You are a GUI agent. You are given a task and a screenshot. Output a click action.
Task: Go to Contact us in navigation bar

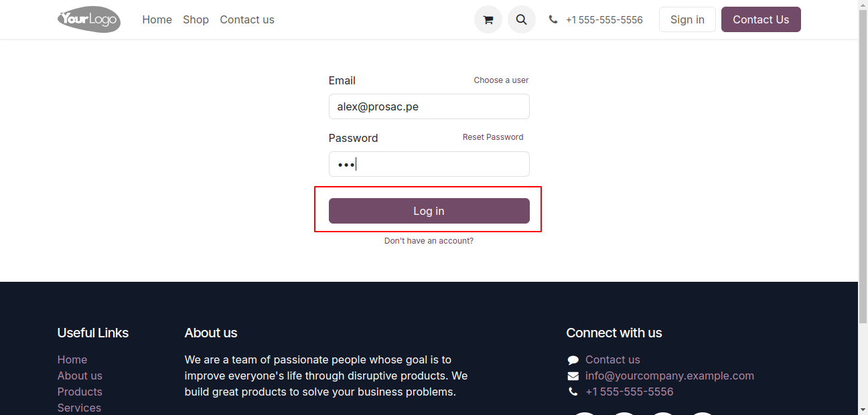[247, 19]
